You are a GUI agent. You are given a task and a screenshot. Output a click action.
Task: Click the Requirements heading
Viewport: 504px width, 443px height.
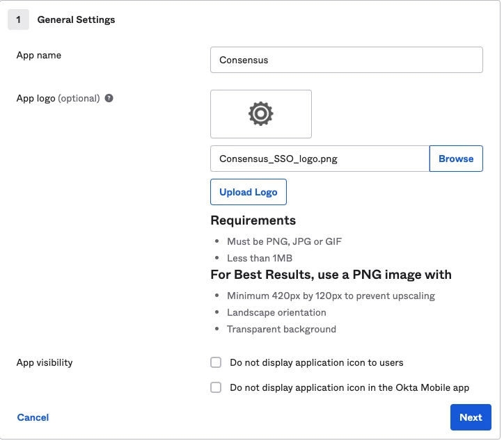pos(253,220)
